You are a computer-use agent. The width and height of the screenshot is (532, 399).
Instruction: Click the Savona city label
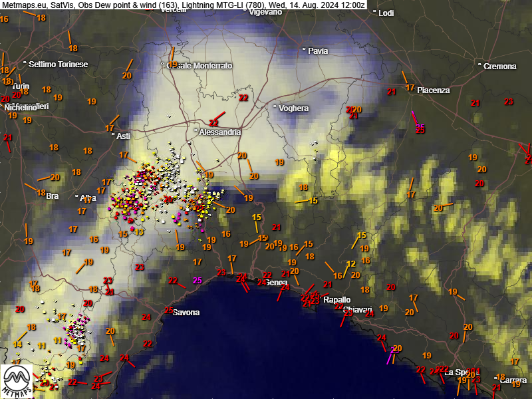click(186, 313)
